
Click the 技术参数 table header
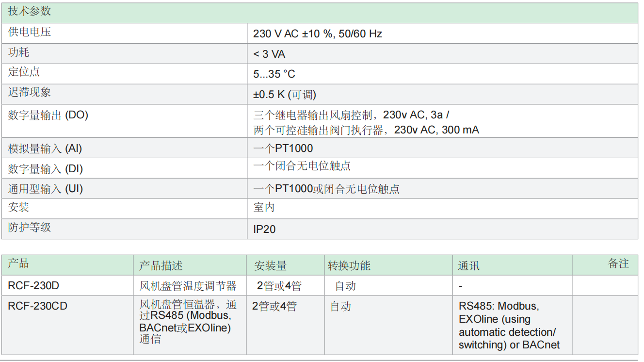[x=30, y=12]
